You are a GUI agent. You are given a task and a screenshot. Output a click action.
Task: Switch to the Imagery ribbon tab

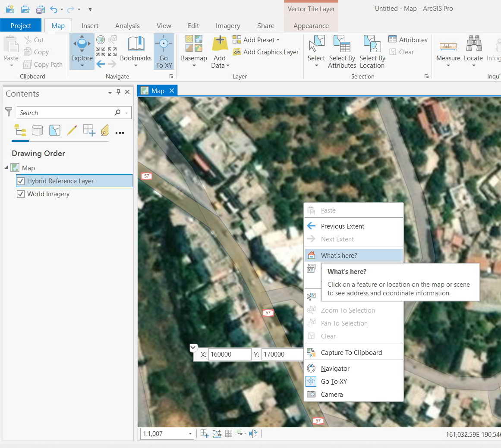point(228,25)
